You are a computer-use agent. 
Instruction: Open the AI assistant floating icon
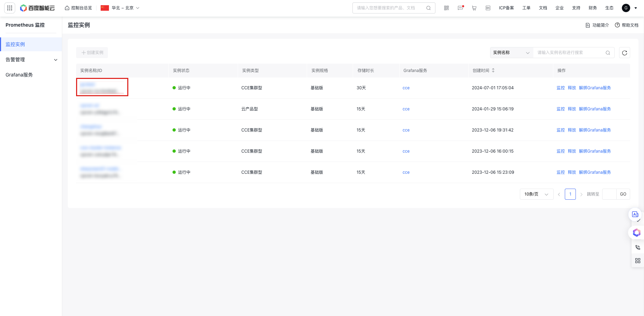pos(636,233)
